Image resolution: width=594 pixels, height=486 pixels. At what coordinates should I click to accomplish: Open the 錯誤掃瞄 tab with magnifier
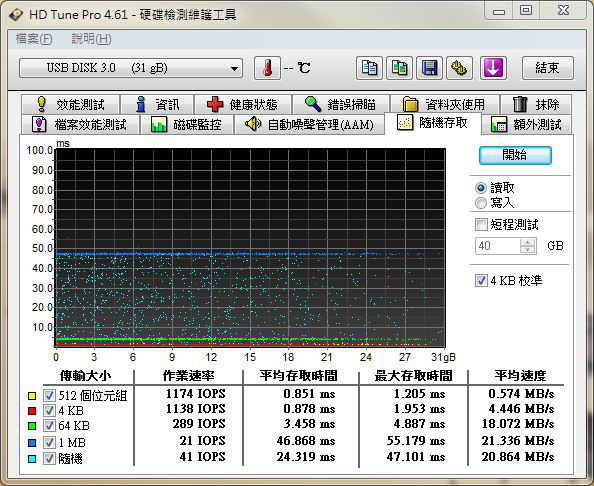point(341,104)
